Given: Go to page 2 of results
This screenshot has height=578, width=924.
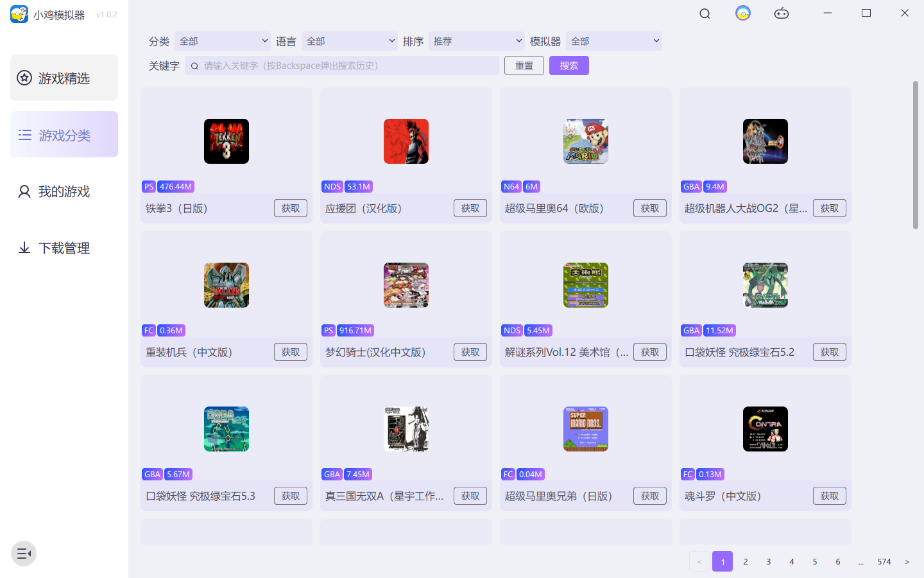Looking at the screenshot, I should pos(746,561).
